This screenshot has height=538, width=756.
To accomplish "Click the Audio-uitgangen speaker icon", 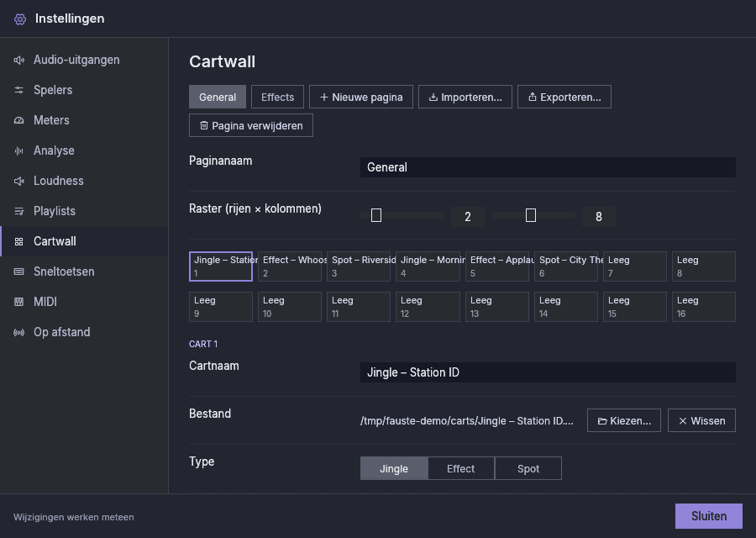I will [x=18, y=60].
